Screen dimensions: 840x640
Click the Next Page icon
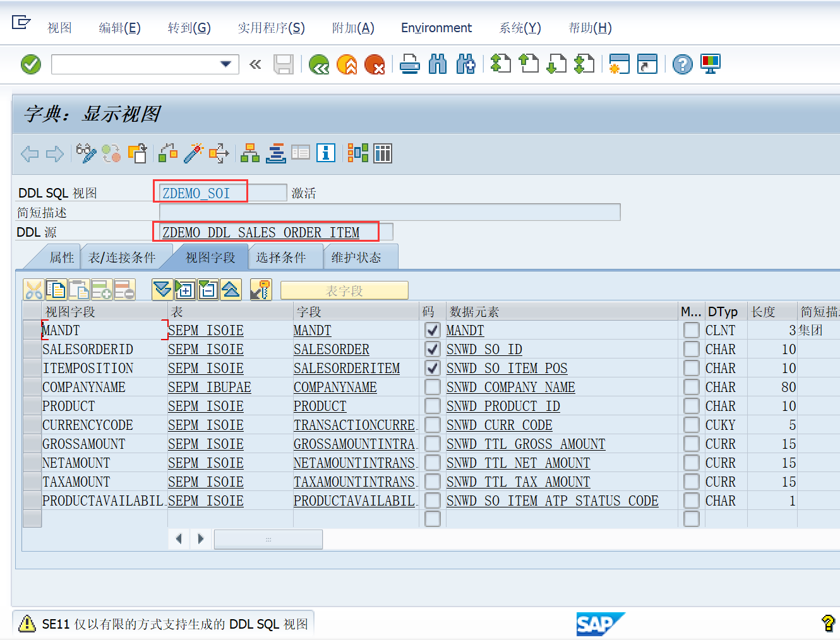[x=556, y=64]
